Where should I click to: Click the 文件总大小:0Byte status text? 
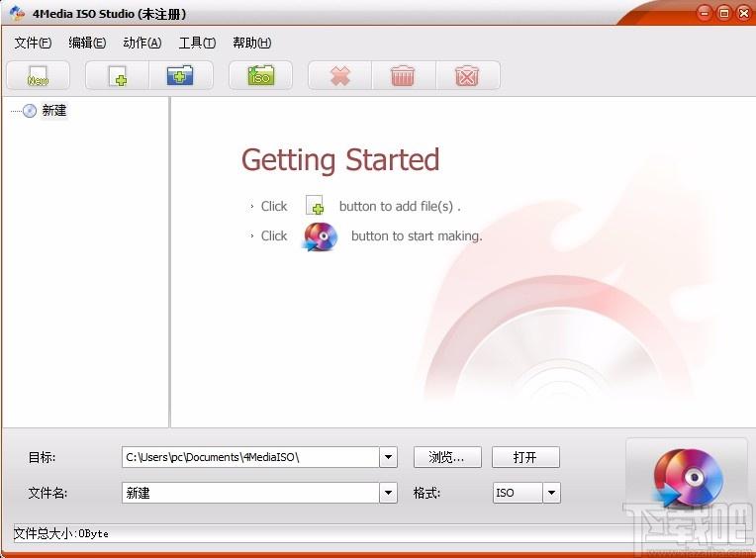pos(61,533)
